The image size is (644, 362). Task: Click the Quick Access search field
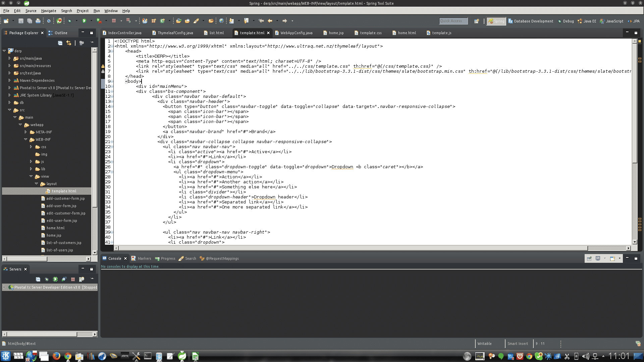453,21
